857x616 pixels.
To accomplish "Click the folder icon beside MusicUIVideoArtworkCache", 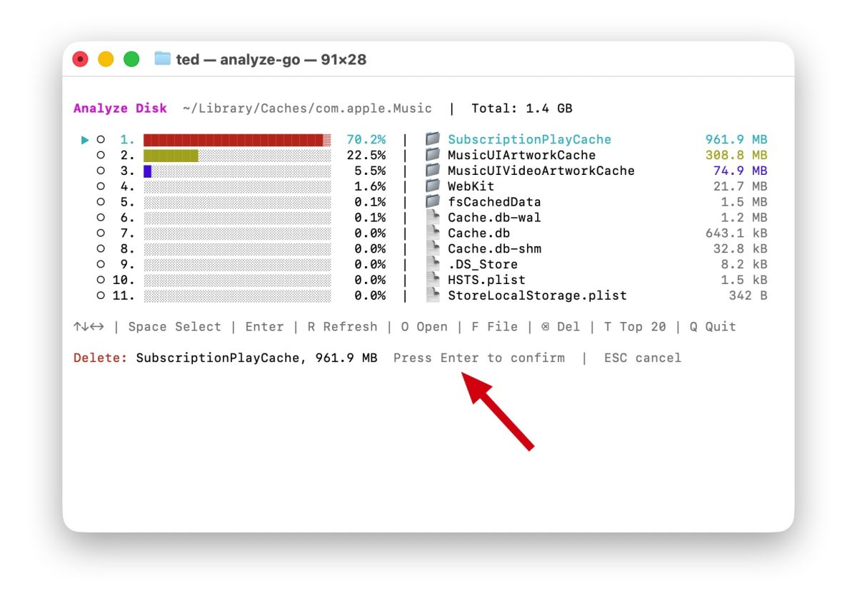I will coord(432,171).
